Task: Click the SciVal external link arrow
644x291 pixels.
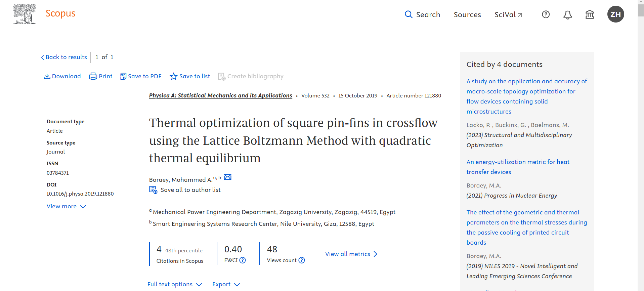Action: (x=520, y=15)
